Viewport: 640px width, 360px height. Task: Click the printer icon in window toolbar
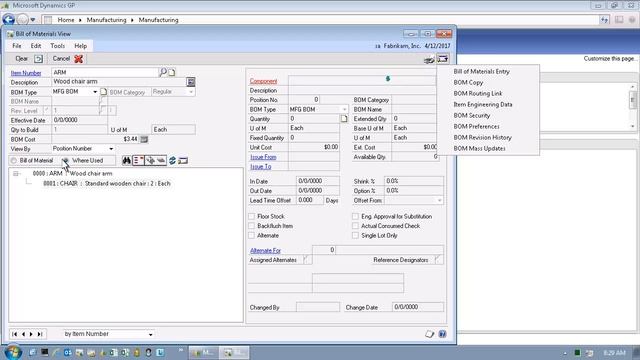pyautogui.click(x=429, y=60)
